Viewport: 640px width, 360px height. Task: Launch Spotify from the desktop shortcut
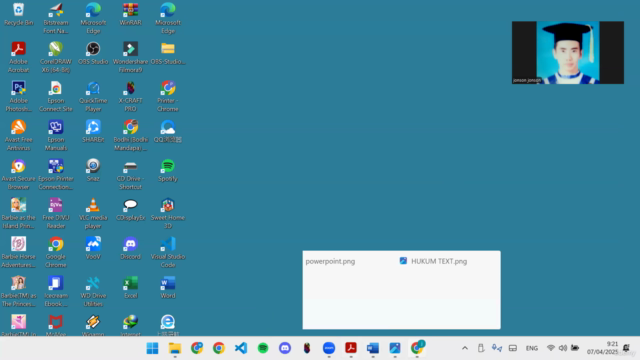(168, 170)
